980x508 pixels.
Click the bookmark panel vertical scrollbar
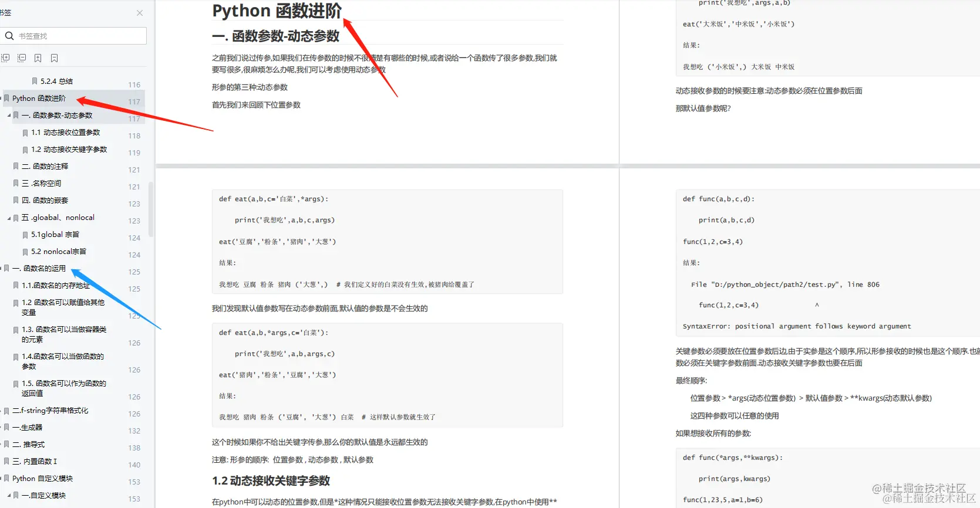[x=151, y=209]
